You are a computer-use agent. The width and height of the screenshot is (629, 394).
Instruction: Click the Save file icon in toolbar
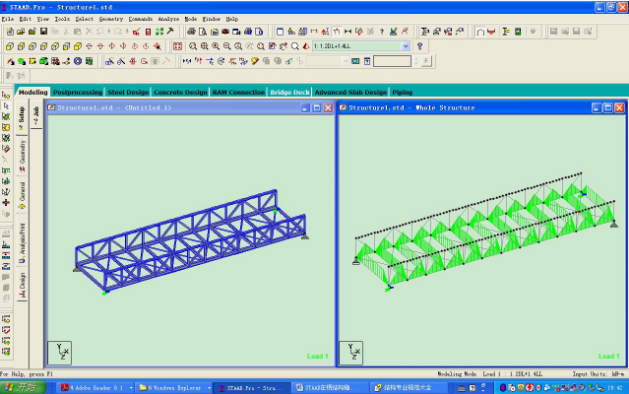point(43,31)
